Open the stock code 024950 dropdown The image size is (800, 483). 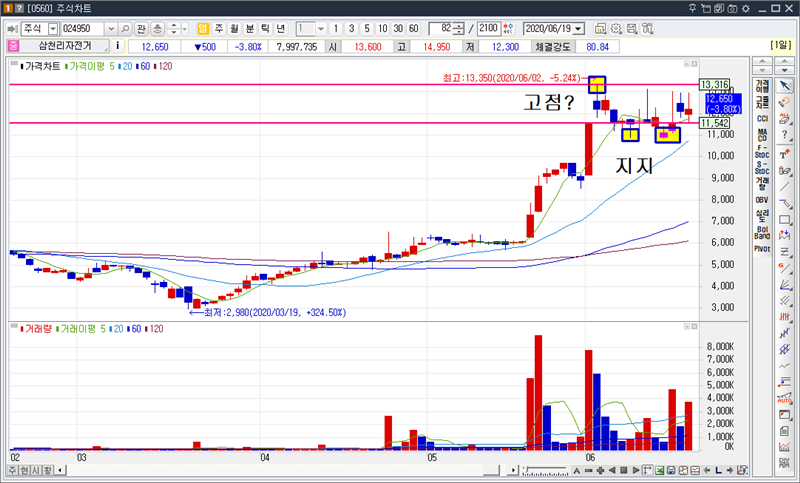111,29
